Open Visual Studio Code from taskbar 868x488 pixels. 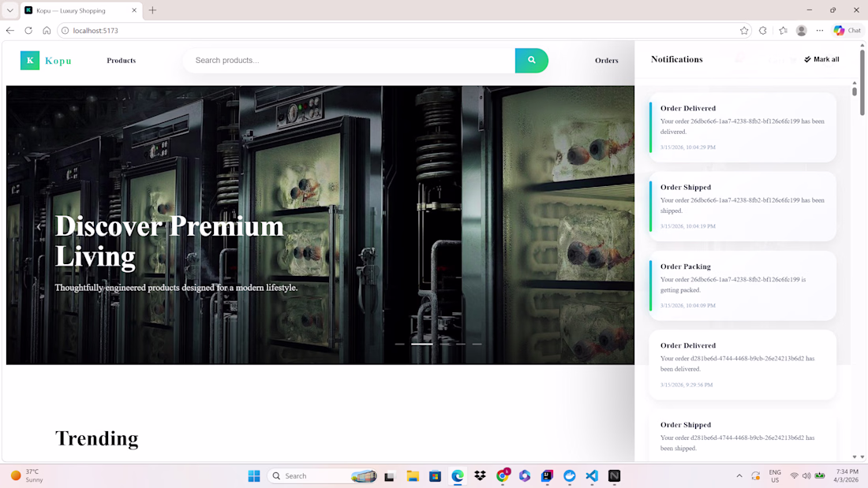coord(592,476)
